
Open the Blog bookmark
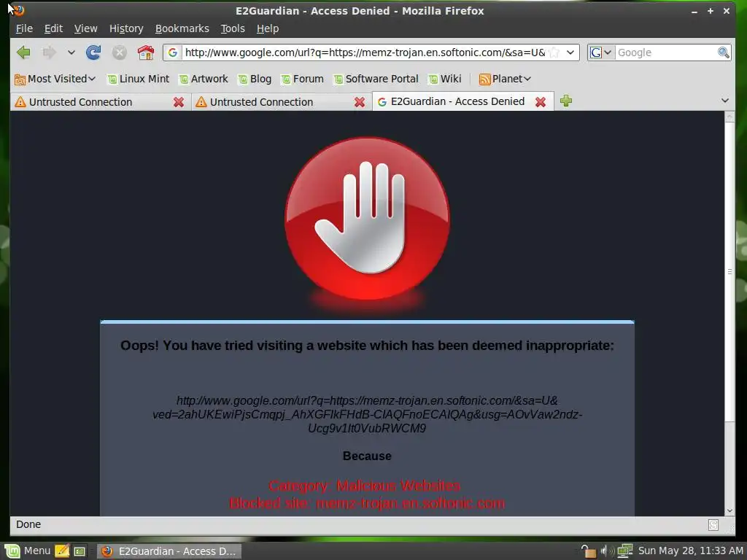click(x=255, y=79)
